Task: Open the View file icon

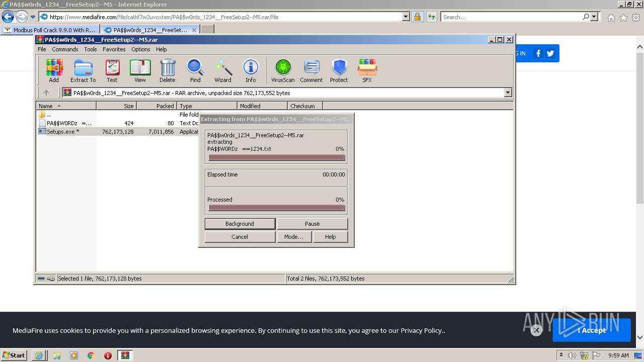Action: [140, 70]
